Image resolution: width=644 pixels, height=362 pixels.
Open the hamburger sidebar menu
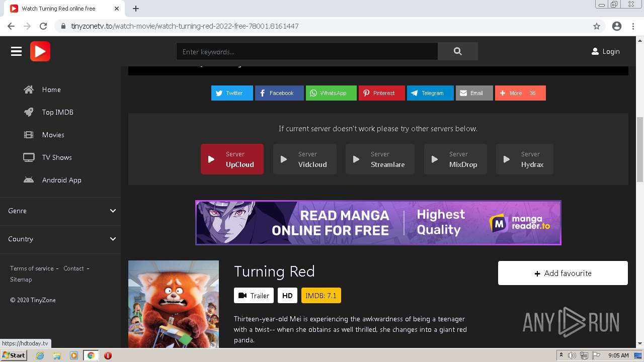[x=16, y=51]
